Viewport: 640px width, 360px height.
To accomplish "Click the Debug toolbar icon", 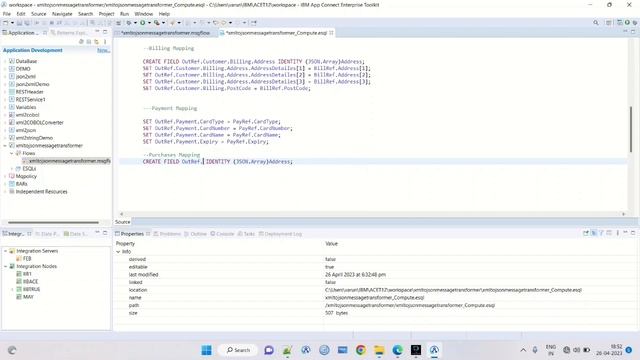I will coord(129,23).
